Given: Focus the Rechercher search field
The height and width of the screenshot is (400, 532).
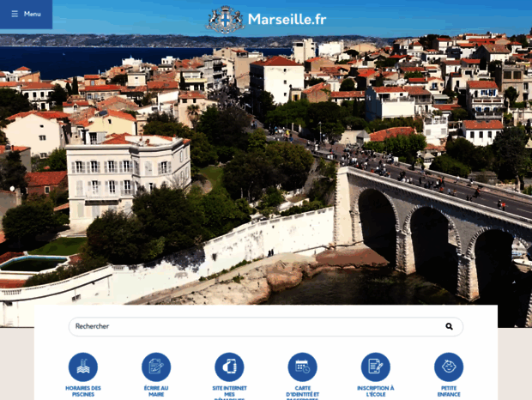Looking at the screenshot, I should coord(266,326).
